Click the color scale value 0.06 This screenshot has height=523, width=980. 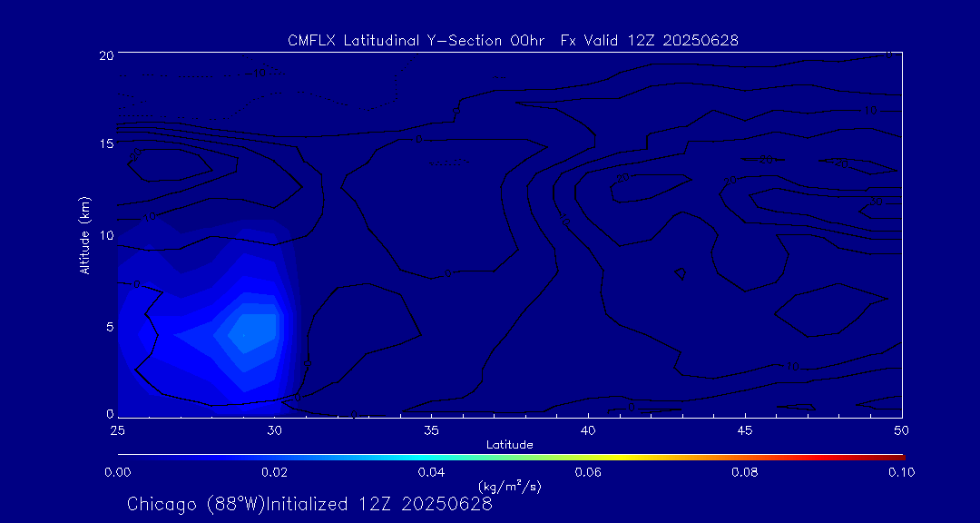click(x=588, y=472)
